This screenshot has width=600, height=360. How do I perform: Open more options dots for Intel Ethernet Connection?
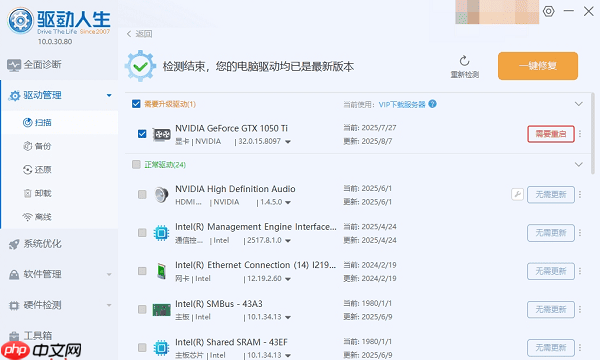(580, 271)
